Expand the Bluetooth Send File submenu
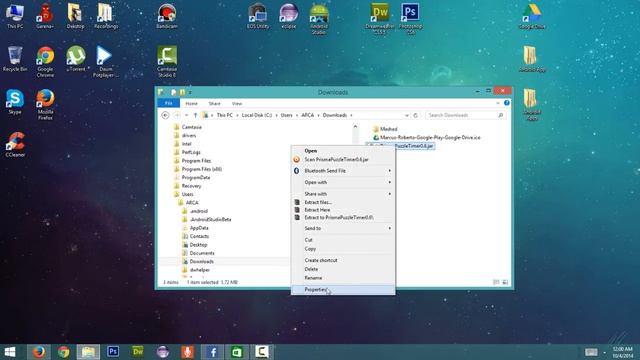 (x=343, y=171)
